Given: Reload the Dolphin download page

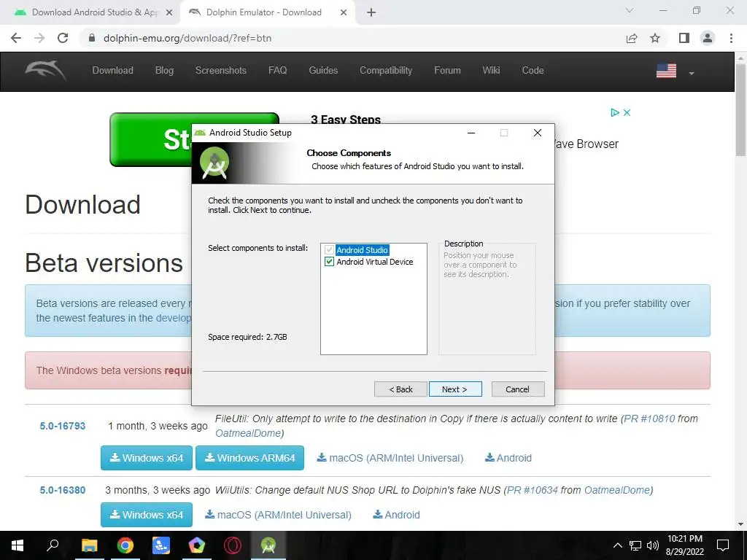Looking at the screenshot, I should point(63,38).
